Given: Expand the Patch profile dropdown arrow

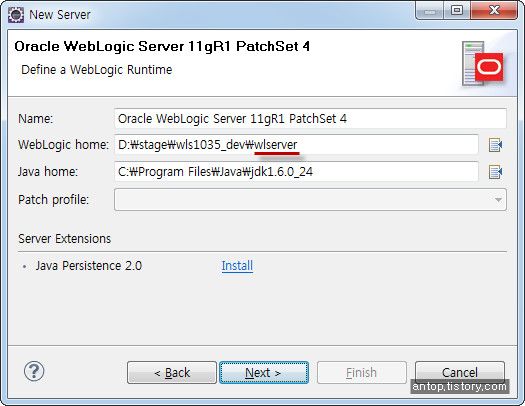Looking at the screenshot, I should (498, 200).
